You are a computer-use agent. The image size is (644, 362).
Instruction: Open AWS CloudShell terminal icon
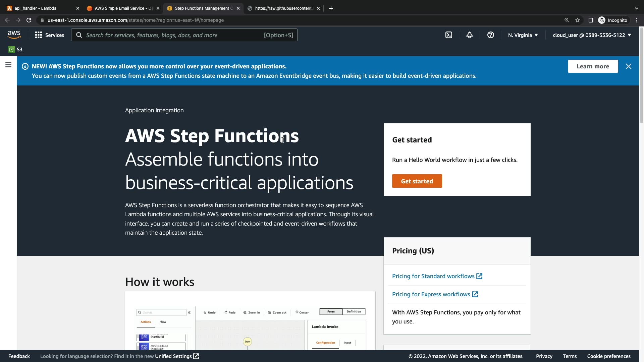[x=449, y=35]
